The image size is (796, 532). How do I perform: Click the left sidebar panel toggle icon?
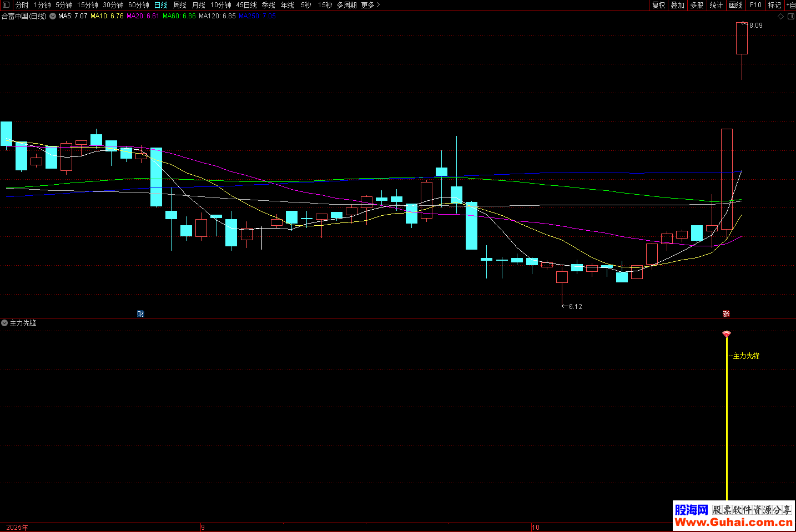click(6, 5)
